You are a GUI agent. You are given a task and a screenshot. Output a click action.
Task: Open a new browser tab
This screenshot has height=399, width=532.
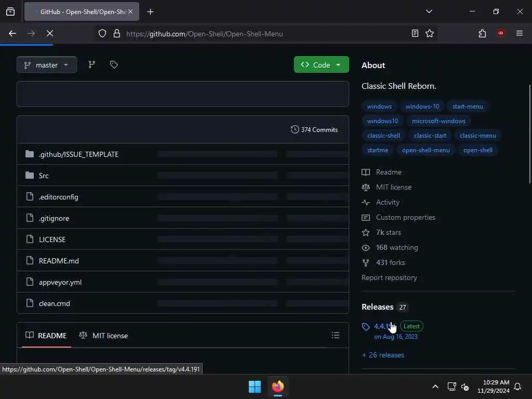coord(150,12)
